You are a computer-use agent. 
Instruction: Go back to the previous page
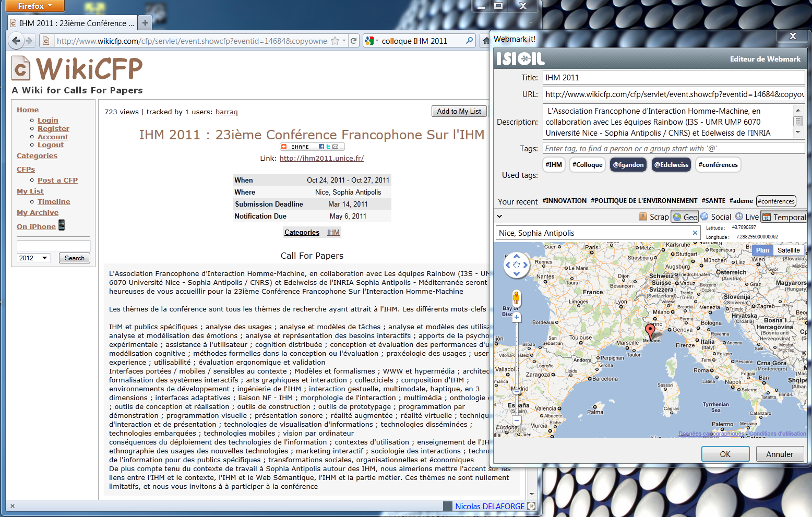pos(16,41)
